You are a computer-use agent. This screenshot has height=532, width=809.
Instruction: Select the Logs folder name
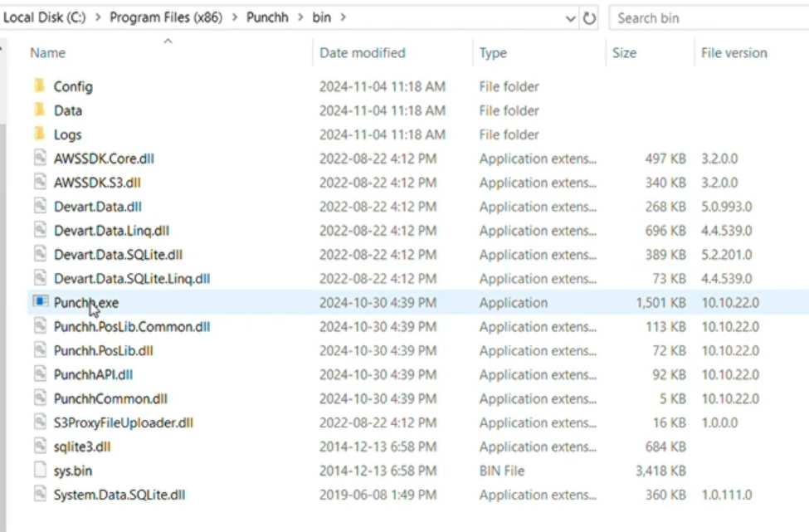pos(67,134)
